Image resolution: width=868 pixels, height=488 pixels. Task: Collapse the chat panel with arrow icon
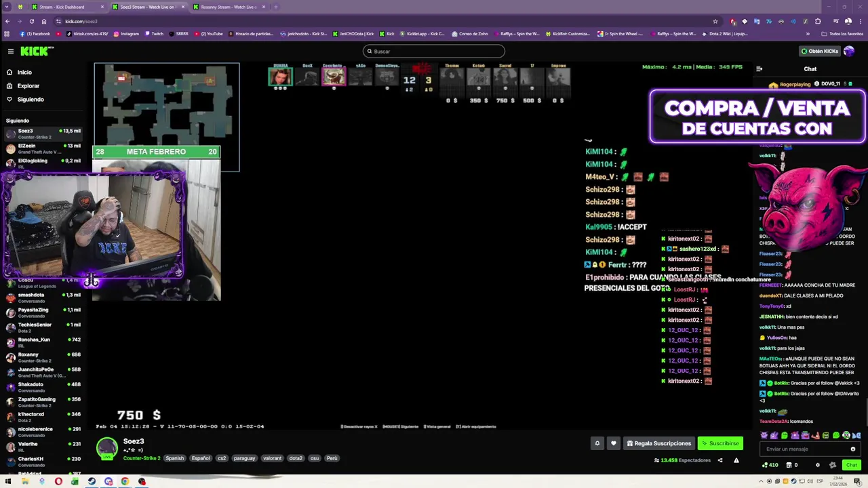click(759, 68)
